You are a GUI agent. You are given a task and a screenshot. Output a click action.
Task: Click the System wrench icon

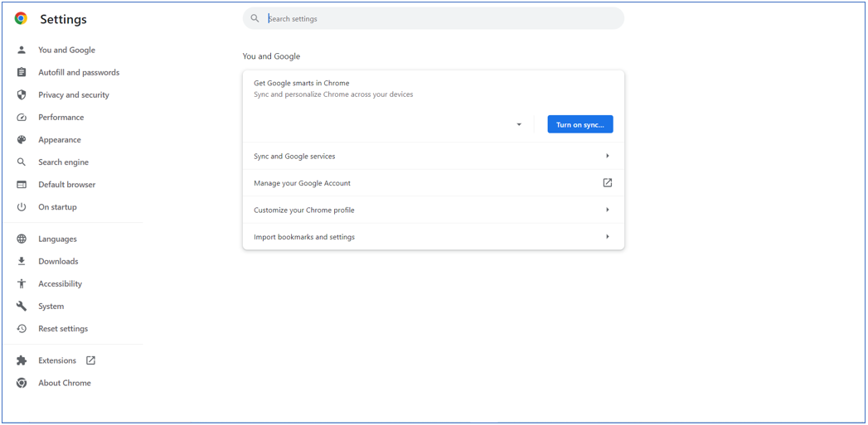tap(22, 307)
